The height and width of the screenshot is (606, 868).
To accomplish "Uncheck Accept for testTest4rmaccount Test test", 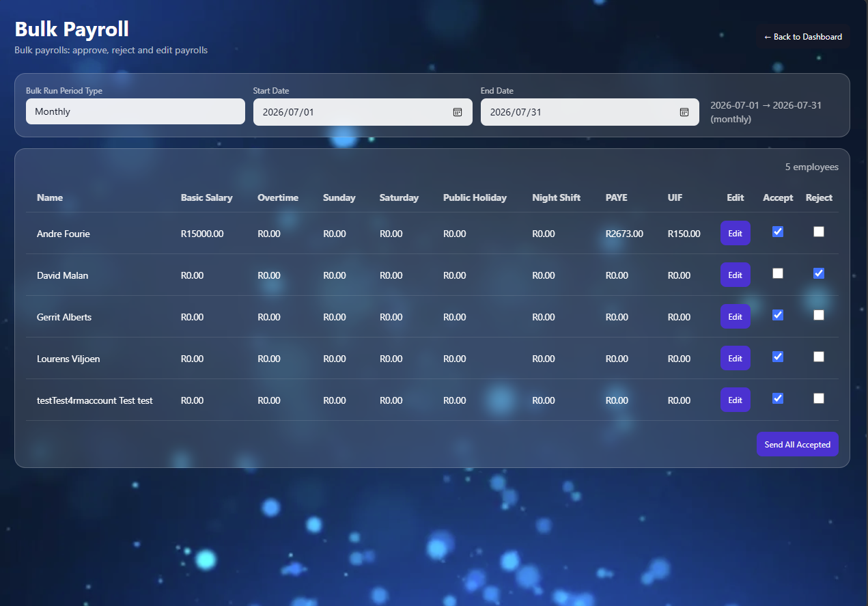I will (x=778, y=398).
